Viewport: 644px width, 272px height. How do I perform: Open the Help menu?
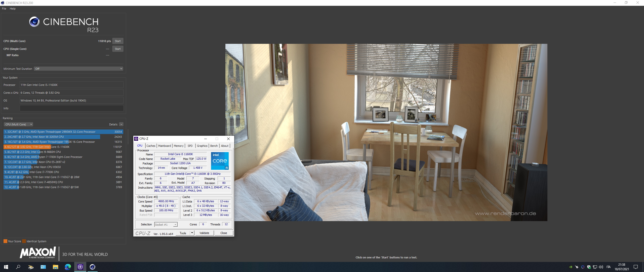point(13,9)
